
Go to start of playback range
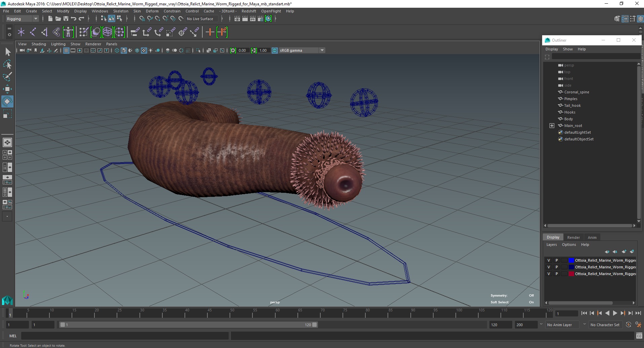tap(584, 313)
